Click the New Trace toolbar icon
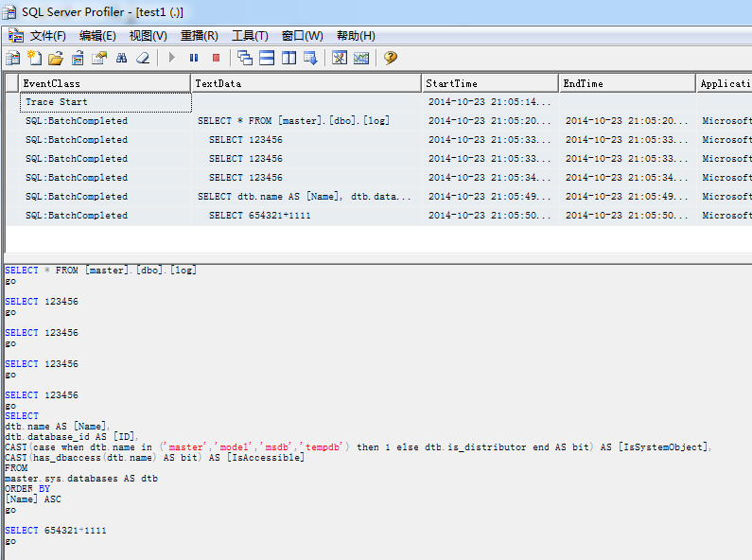The image size is (752, 560). coord(13,58)
